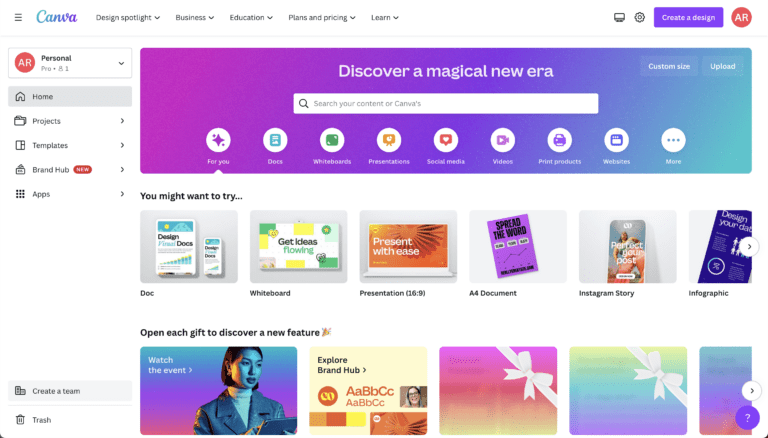Focus the search your content field

pyautogui.click(x=446, y=103)
